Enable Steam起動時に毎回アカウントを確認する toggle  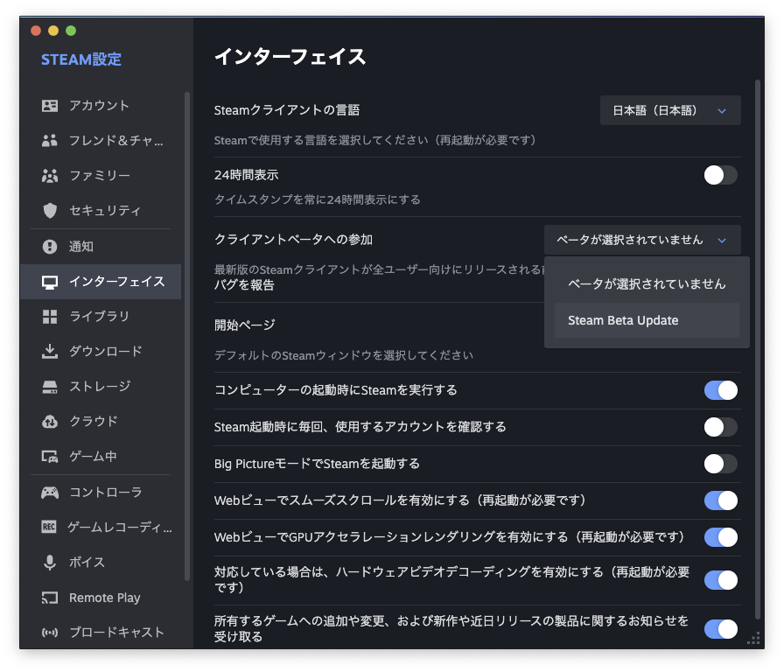coord(720,427)
